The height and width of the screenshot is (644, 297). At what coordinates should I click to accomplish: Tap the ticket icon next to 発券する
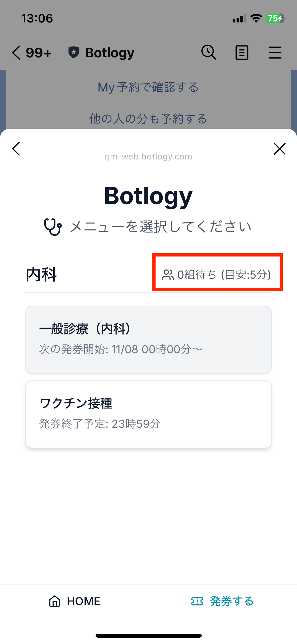point(197,601)
